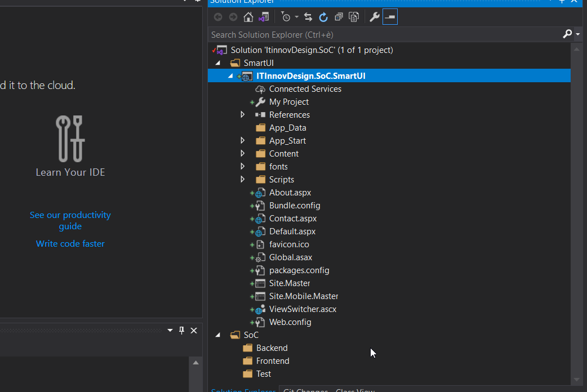
Task: Select the ITInnovDesign.SoC.SmartUI project
Action: coord(311,76)
